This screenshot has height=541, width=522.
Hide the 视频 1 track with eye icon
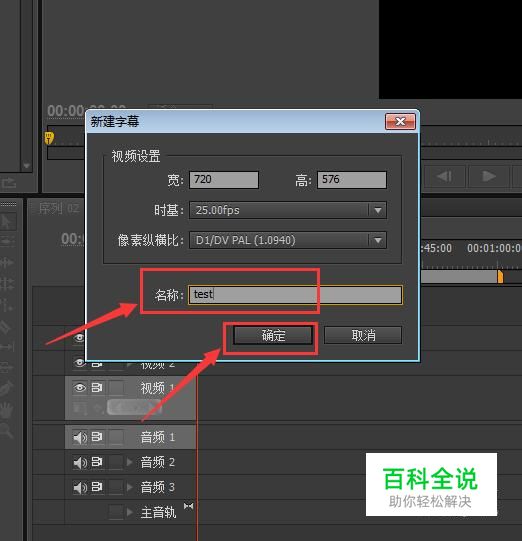(80, 388)
